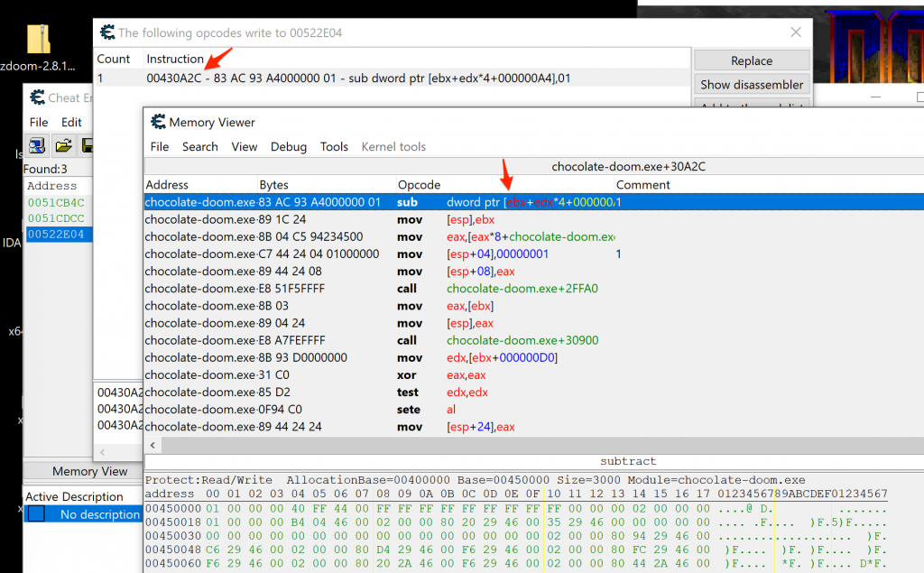Click the Replace button
This screenshot has height=573, width=924.
751,60
